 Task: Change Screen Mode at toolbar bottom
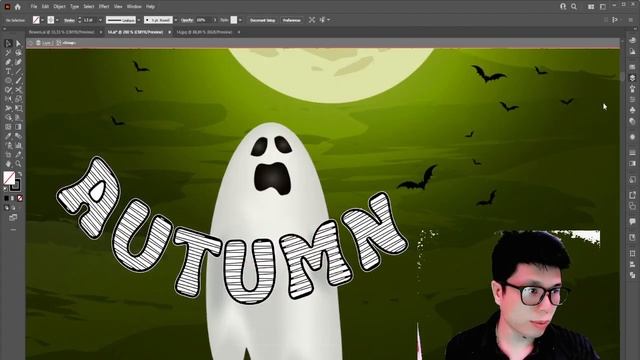[x=13, y=218]
